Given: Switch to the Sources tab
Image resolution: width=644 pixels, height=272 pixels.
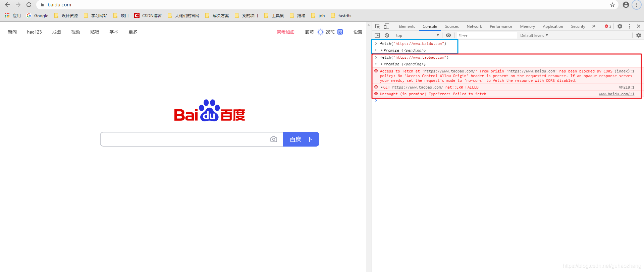Looking at the screenshot, I should pyautogui.click(x=451, y=26).
